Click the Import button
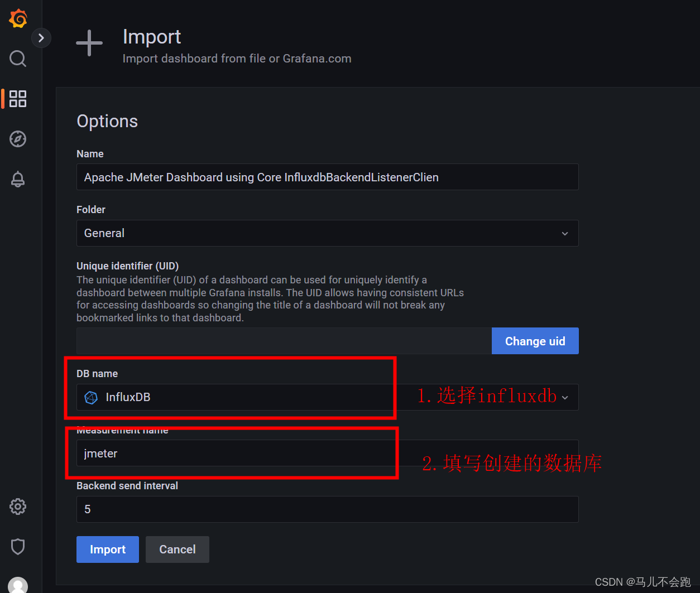Screen dimensions: 700x593 108,549
